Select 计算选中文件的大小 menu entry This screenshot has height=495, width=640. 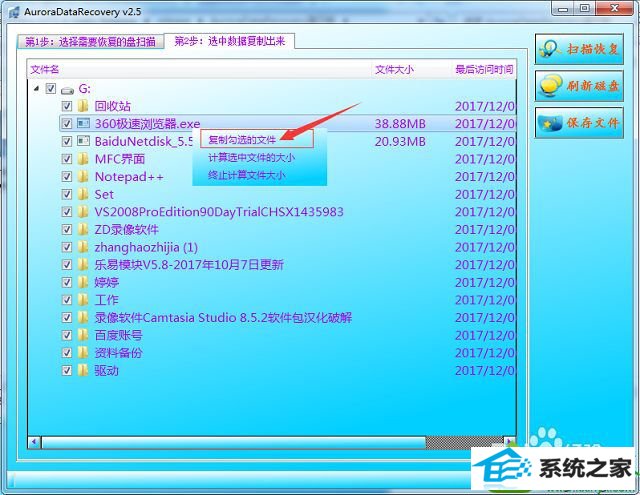coord(251,157)
